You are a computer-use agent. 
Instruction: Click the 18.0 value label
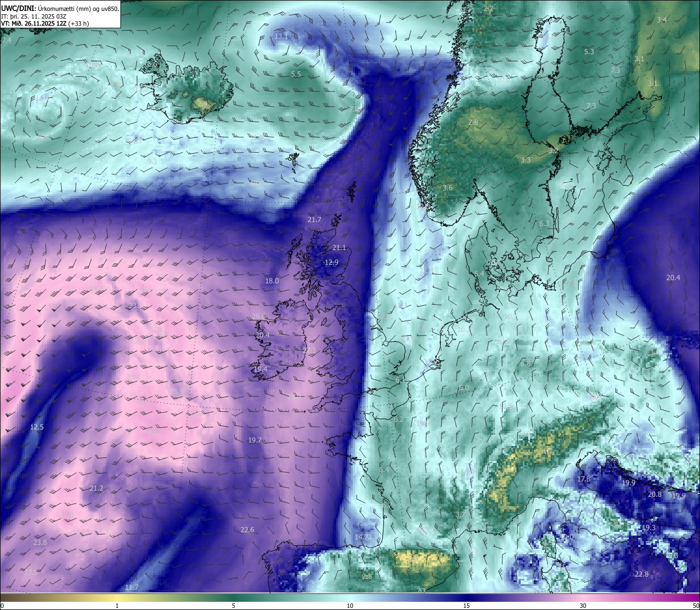pyautogui.click(x=272, y=281)
